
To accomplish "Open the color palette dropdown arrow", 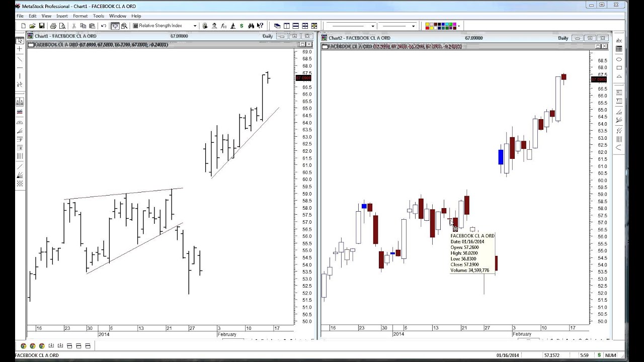I will tap(459, 26).
